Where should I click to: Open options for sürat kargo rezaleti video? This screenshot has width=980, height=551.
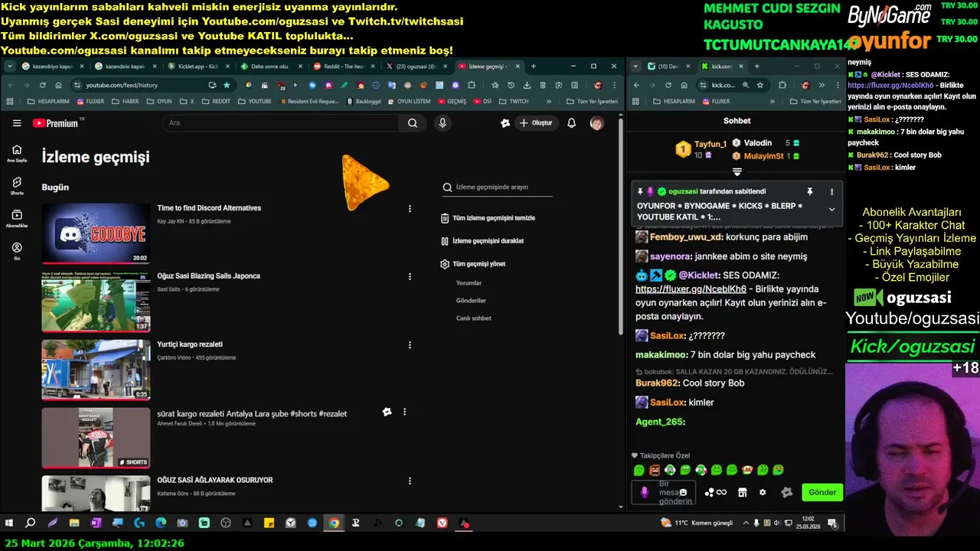(404, 412)
